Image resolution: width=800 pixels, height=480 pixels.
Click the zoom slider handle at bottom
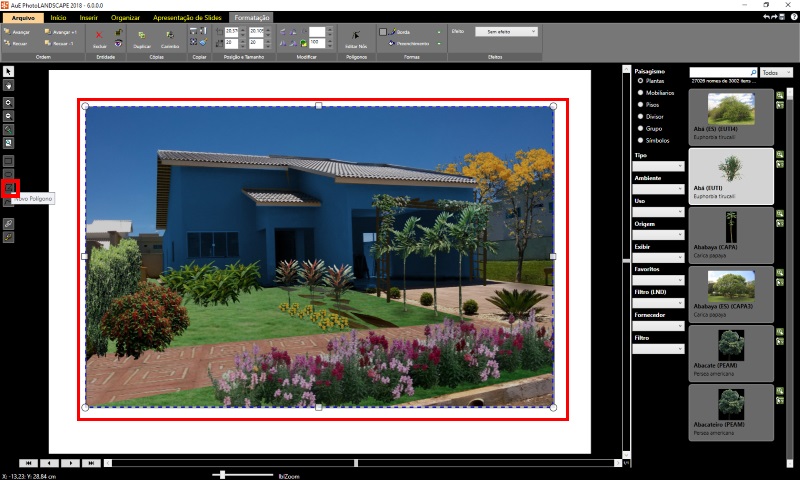point(222,475)
